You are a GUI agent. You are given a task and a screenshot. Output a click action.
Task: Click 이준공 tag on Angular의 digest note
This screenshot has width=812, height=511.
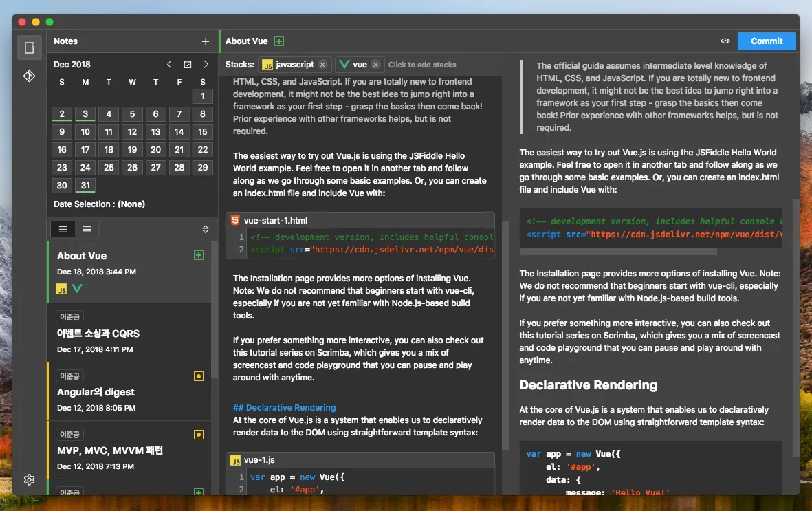tap(69, 376)
